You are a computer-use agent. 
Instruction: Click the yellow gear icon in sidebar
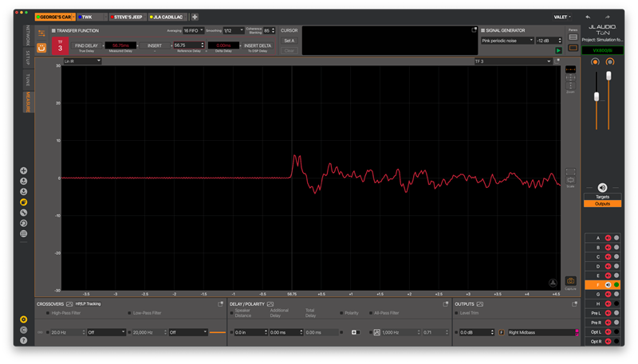tap(24, 319)
